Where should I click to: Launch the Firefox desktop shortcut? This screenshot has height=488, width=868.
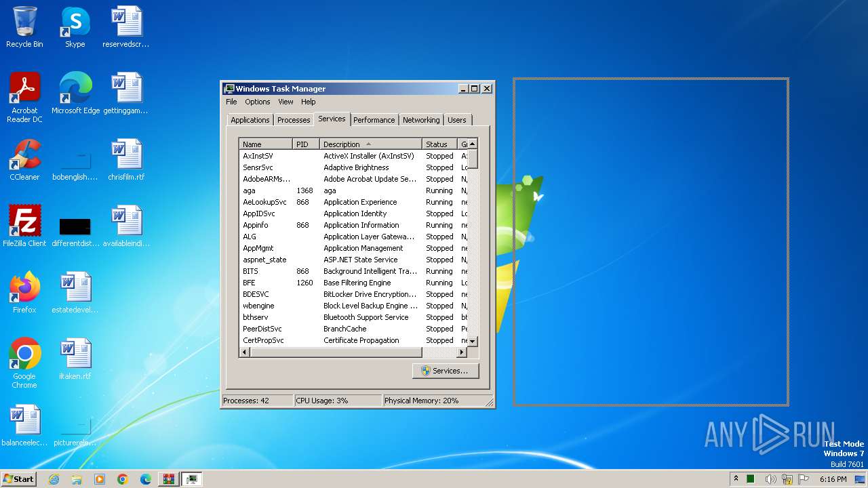tap(24, 293)
